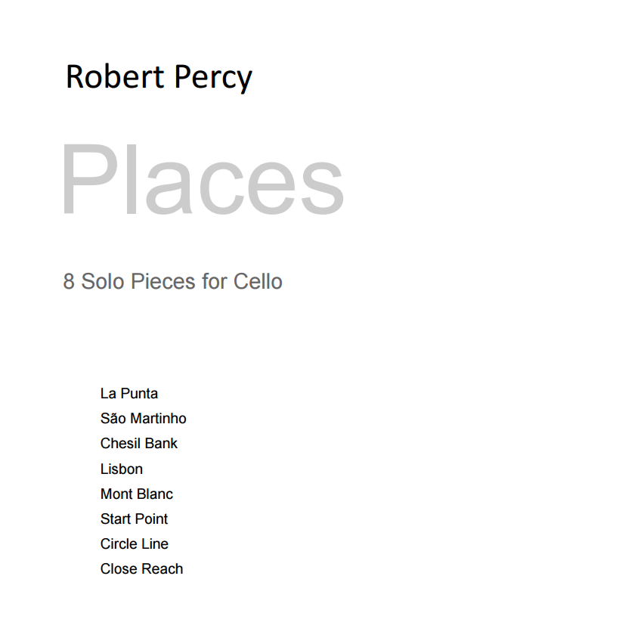Click the number "8" in the subtitle
Image resolution: width=644 pixels, height=644 pixels.
(69, 282)
